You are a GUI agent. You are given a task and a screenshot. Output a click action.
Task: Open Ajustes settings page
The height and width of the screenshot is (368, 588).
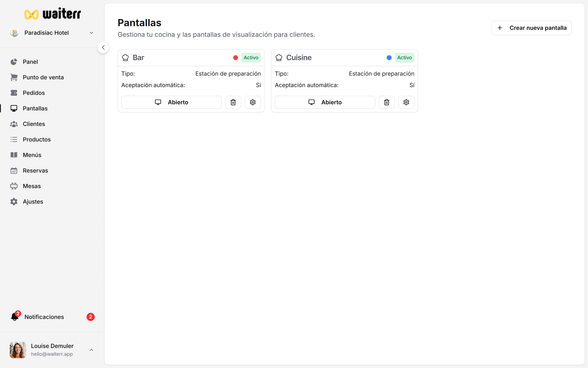coord(52,202)
